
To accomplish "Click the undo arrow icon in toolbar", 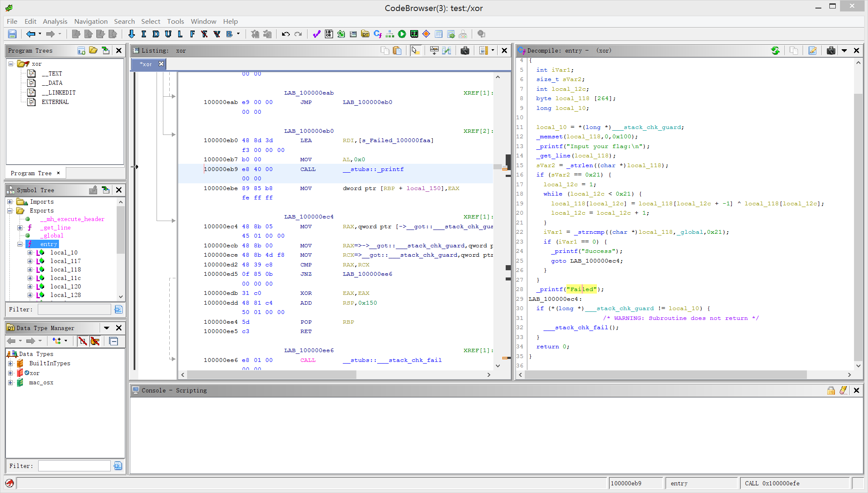I will point(286,34).
